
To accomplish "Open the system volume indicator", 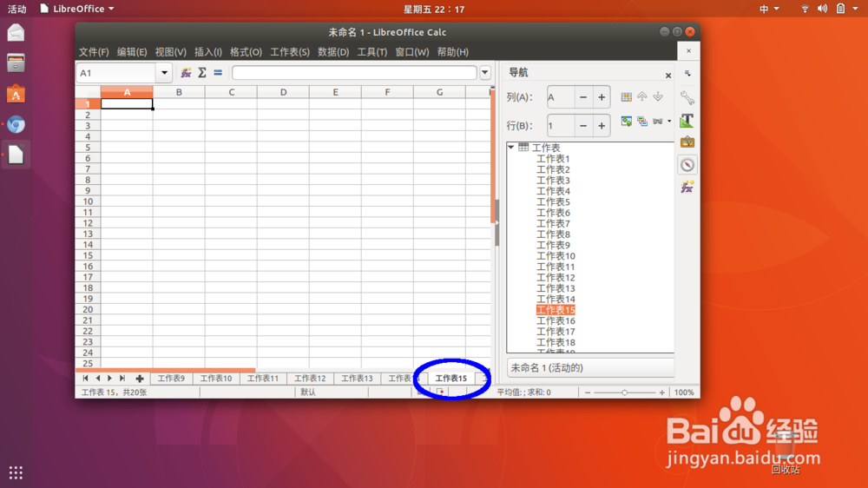I will 823,9.
